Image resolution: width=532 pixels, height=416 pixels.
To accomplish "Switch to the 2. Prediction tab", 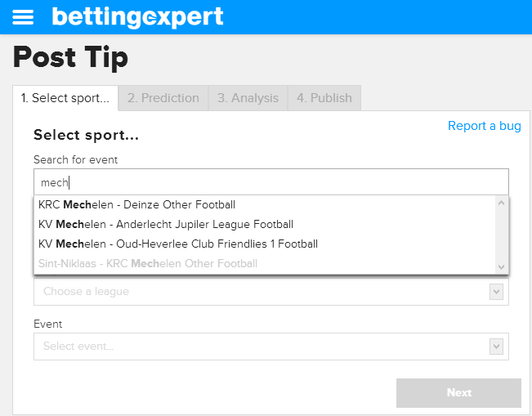I will tap(163, 98).
